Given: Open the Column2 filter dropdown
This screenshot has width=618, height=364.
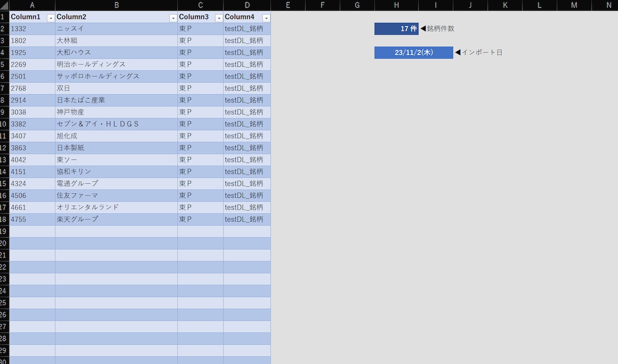Looking at the screenshot, I should pyautogui.click(x=173, y=18).
